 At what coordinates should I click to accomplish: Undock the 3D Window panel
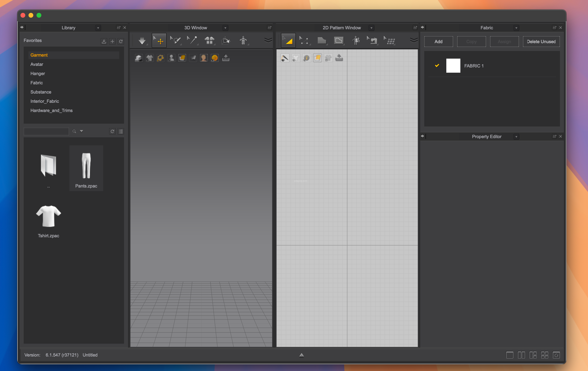(x=270, y=28)
